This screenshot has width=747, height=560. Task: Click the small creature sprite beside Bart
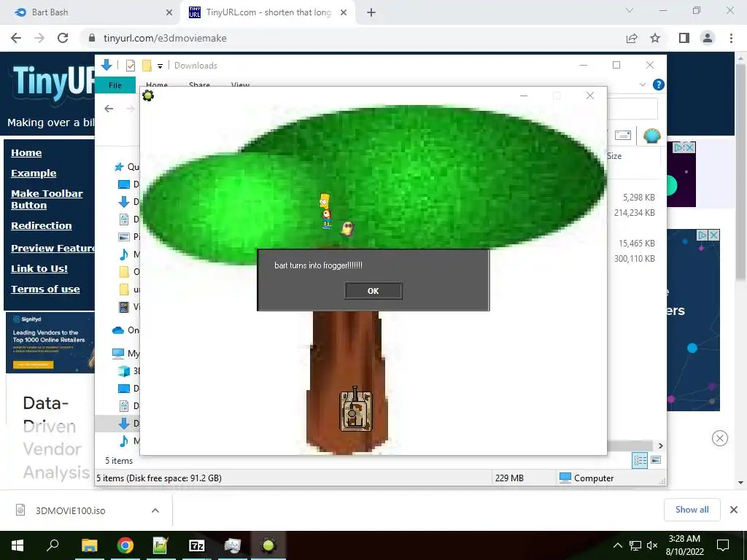[x=348, y=229]
